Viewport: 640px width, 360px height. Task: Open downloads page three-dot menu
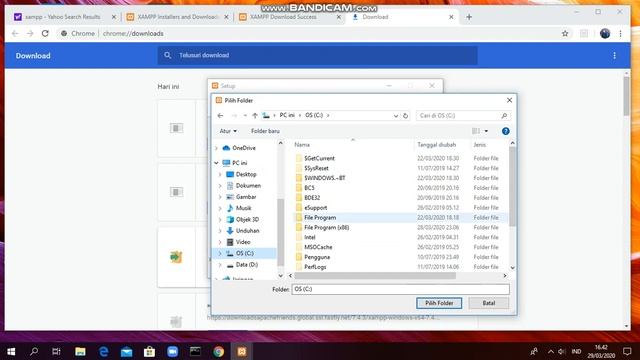tap(614, 56)
